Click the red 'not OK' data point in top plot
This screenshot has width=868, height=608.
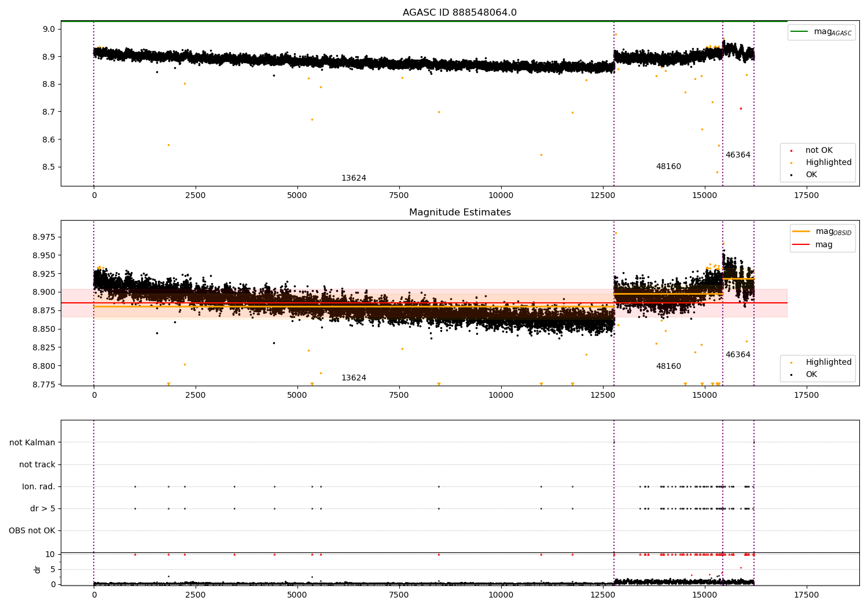741,108
